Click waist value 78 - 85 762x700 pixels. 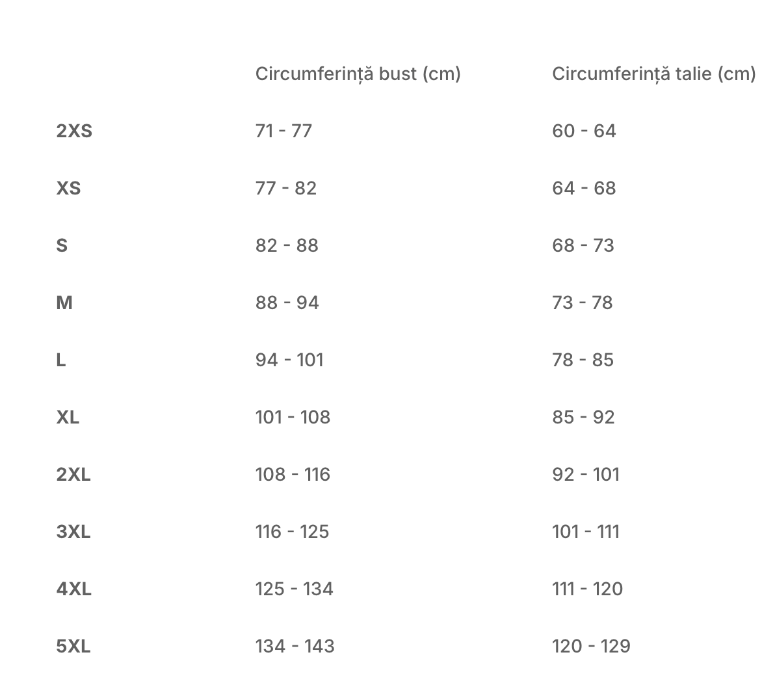pyautogui.click(x=583, y=360)
